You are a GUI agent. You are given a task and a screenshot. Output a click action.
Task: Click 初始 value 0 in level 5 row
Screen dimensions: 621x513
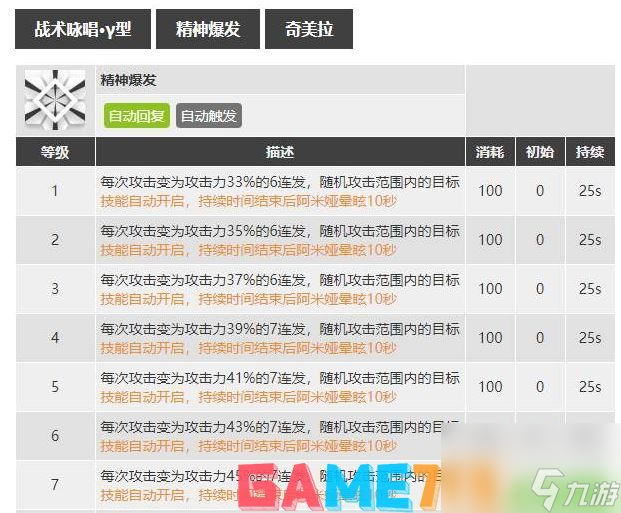[540, 387]
